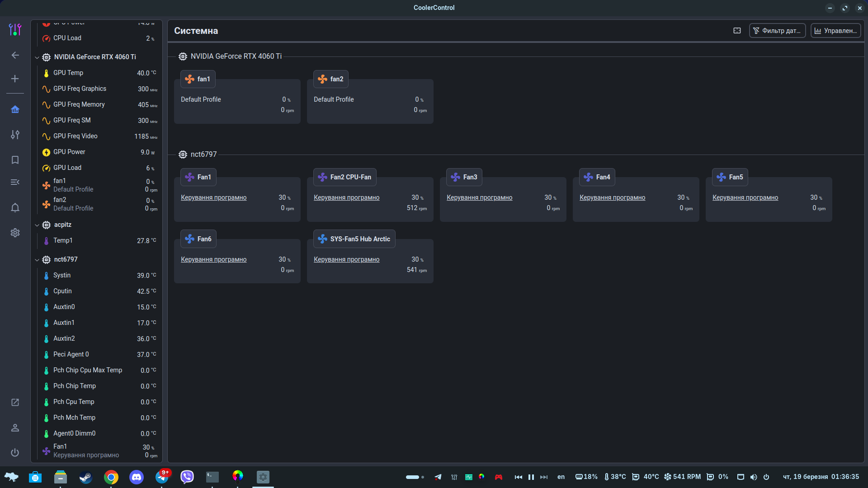This screenshot has width=868, height=488.
Task: Open Керування програмно link for SYS-Fan5 Hub Arctic
Action: click(x=346, y=259)
